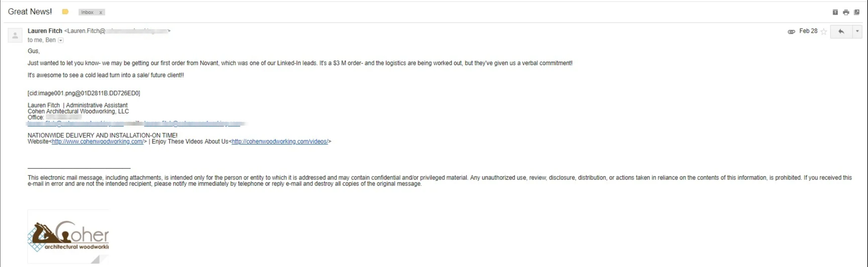Reply to Lauren Fitch's email

point(841,32)
